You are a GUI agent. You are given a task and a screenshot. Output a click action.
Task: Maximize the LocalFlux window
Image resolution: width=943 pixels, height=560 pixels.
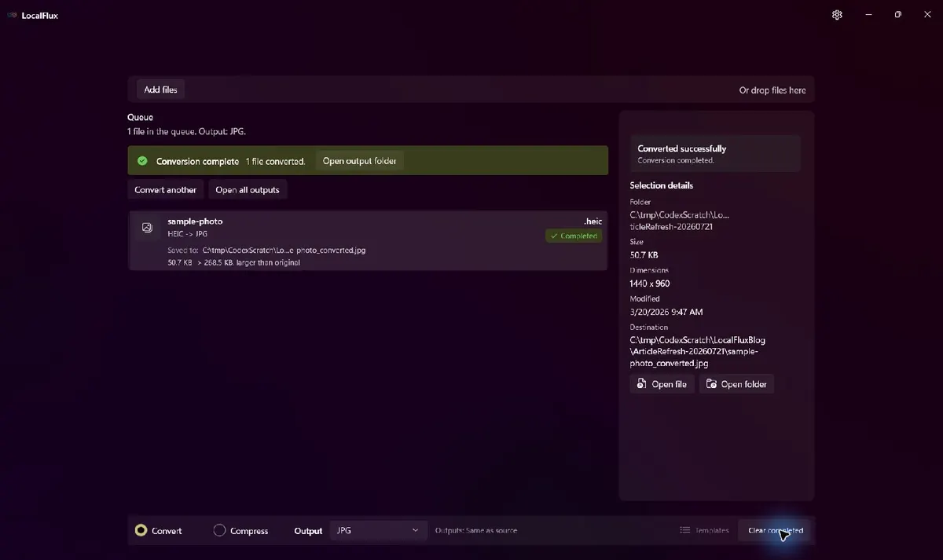[x=897, y=15]
